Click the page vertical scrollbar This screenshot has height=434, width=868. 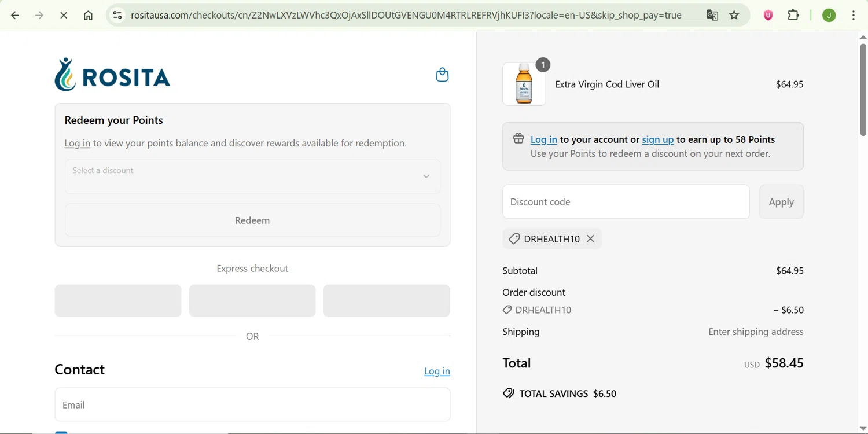coord(863,90)
